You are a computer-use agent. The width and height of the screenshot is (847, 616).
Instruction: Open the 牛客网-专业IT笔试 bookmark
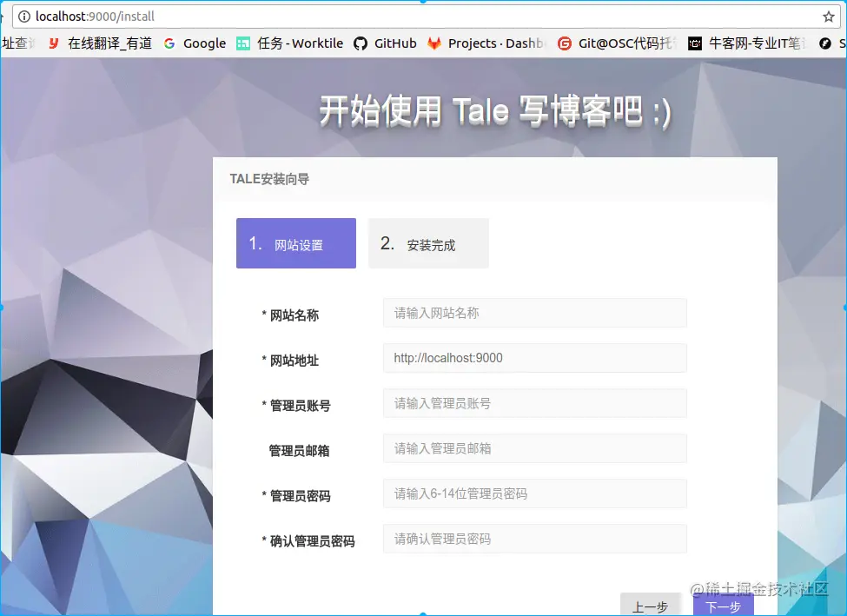tap(748, 43)
